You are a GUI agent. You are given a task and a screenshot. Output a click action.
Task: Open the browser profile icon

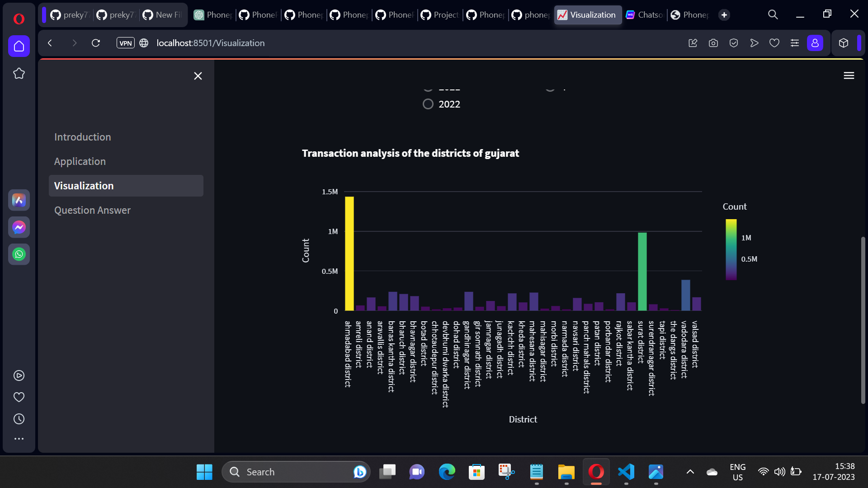click(815, 43)
